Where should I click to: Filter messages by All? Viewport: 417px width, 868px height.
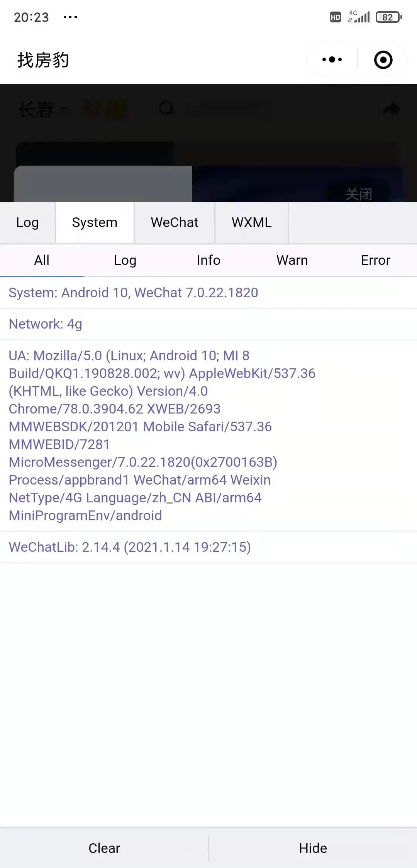click(x=42, y=261)
